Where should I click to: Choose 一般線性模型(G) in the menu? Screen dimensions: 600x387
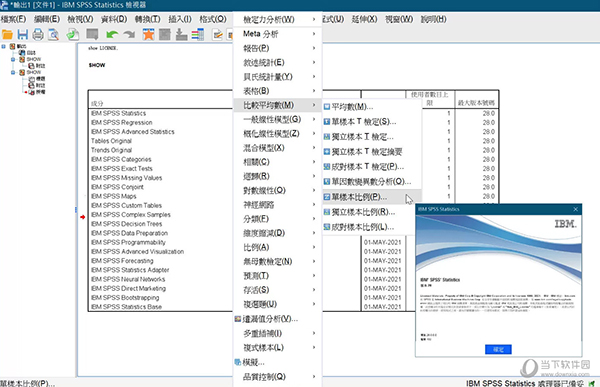pyautogui.click(x=277, y=119)
